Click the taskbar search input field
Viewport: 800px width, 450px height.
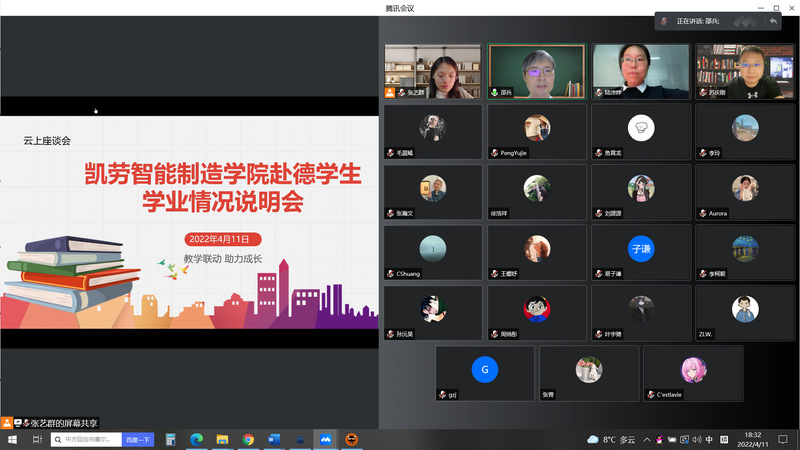tap(92, 440)
